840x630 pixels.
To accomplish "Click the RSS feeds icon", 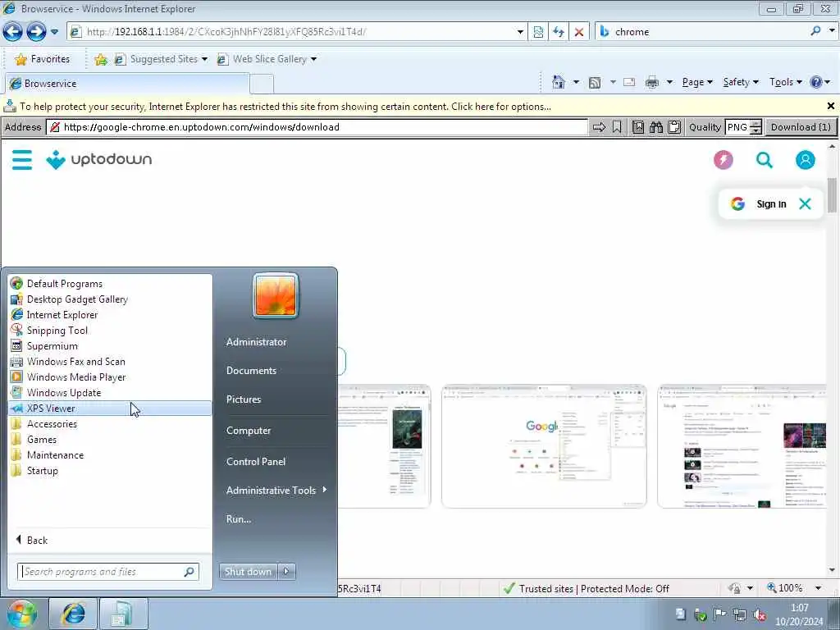I will tap(595, 82).
